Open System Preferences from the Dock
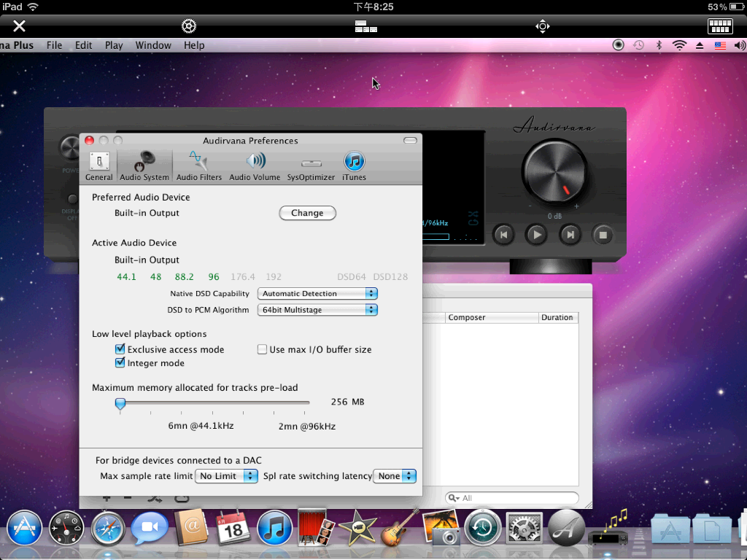 tap(524, 528)
